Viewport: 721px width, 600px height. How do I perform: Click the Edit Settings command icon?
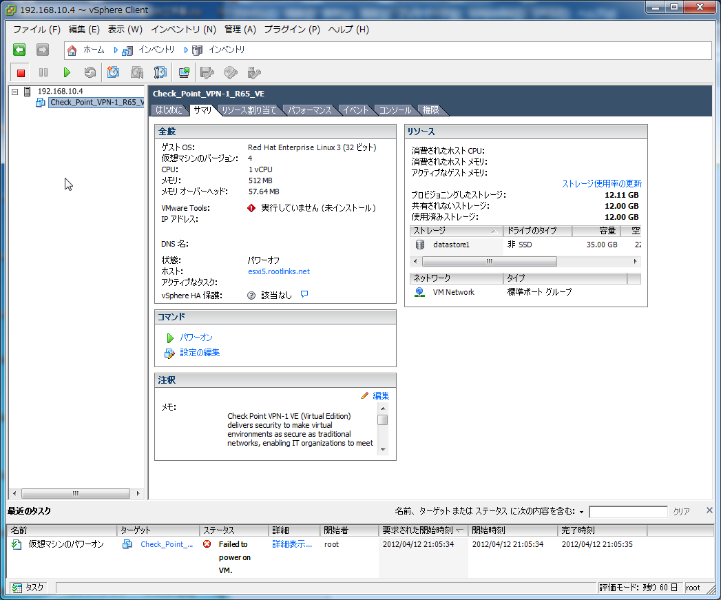169,353
